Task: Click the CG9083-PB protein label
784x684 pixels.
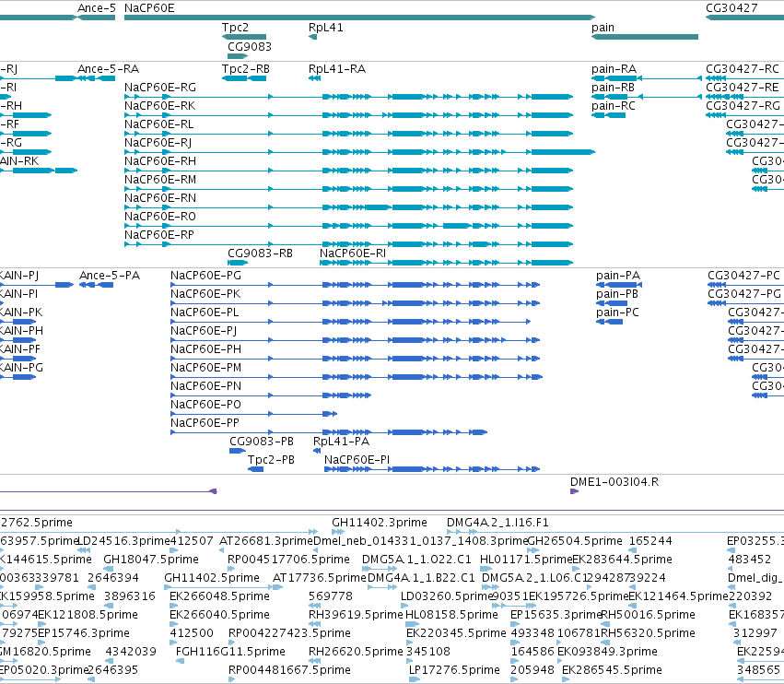Action: point(262,442)
